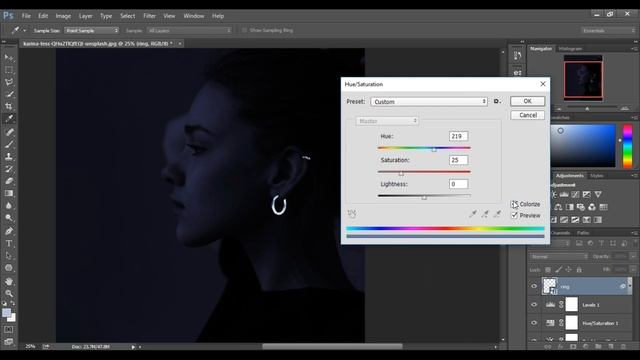This screenshot has width=640, height=360.
Task: Select the Crop tool
Action: point(9,107)
